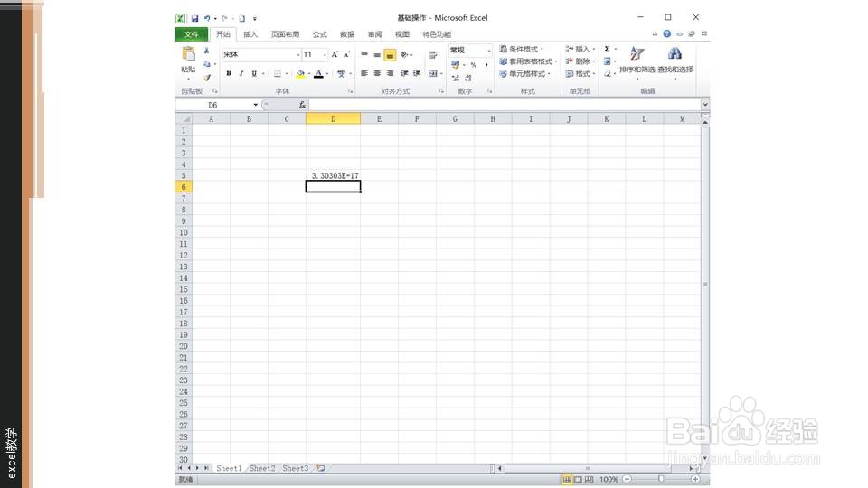
Task: Click the Decrease Font Size icon
Action: pyautogui.click(x=347, y=54)
